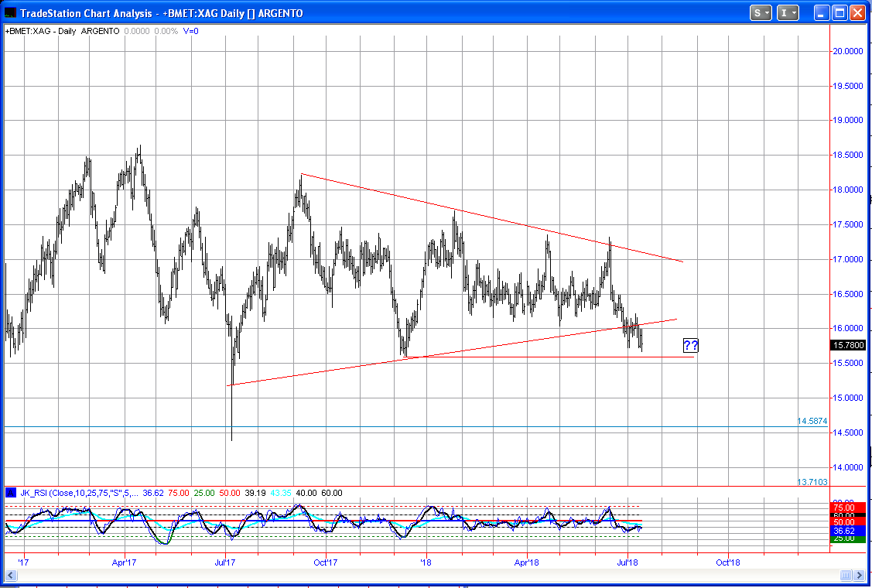Click the red 75.00 RSI axis label
The height and width of the screenshot is (588, 872).
[847, 507]
